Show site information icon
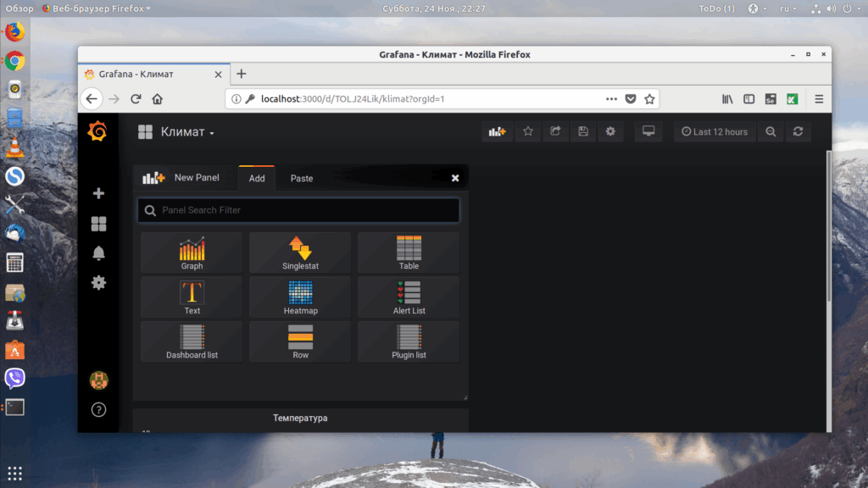The width and height of the screenshot is (868, 488). [x=236, y=99]
